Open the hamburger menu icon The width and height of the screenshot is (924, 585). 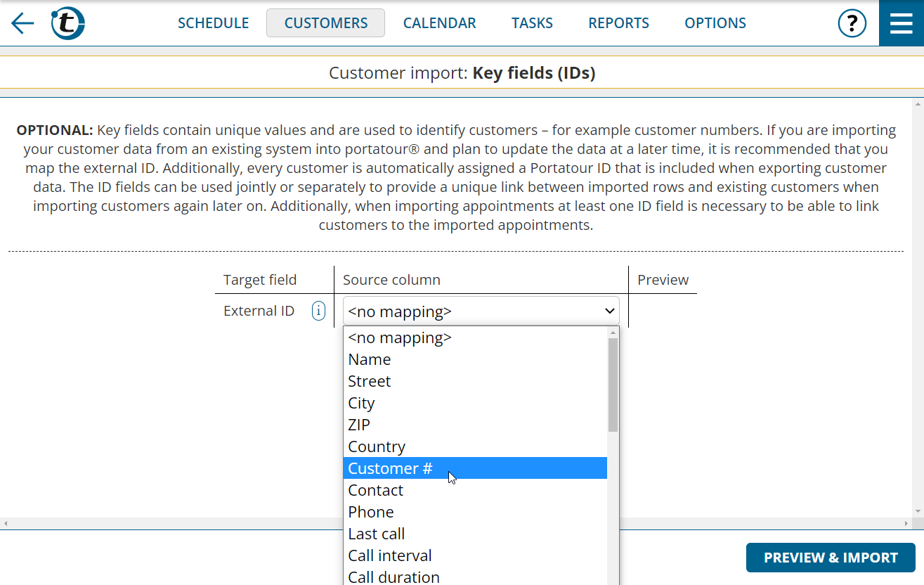click(x=900, y=22)
